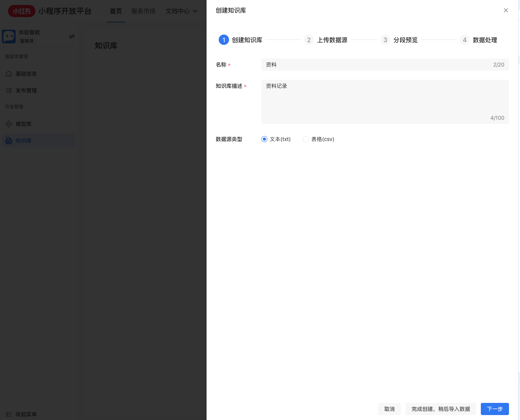Screen dimensions: 520x420
Task: Click the 下一步 button
Action: tap(495, 409)
